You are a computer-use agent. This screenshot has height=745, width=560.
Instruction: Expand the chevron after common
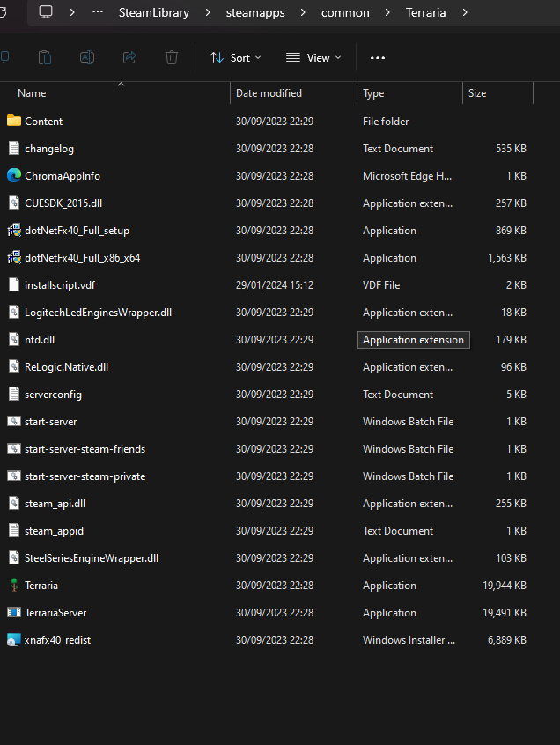(x=387, y=12)
